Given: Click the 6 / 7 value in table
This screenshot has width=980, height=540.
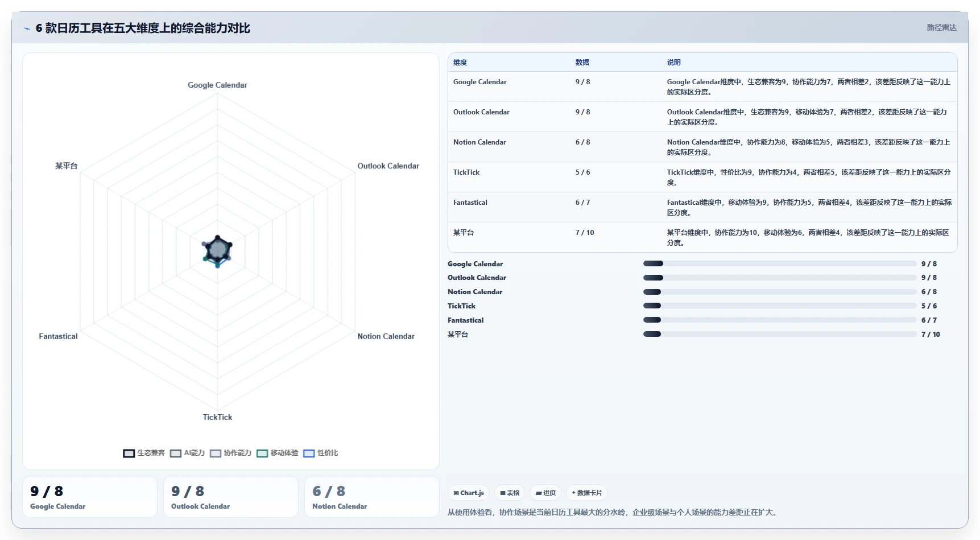Looking at the screenshot, I should tap(583, 203).
